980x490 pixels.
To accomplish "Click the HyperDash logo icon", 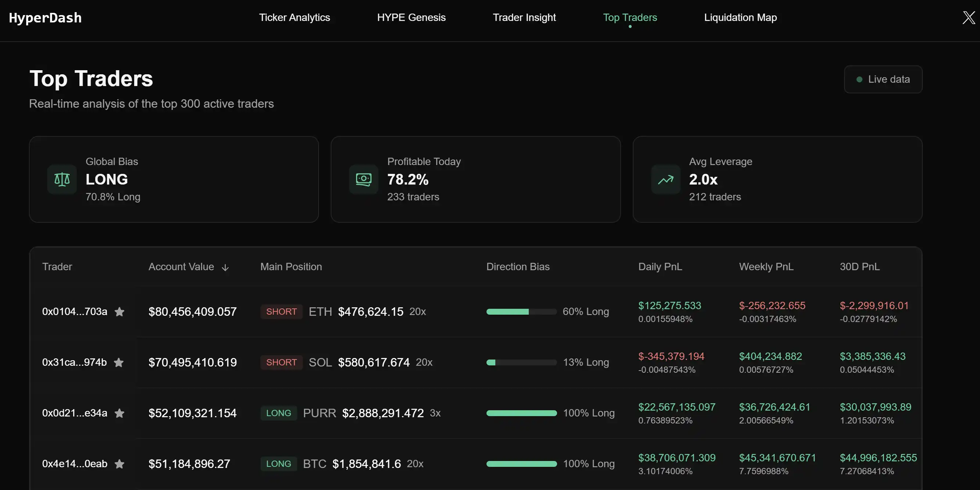I will pyautogui.click(x=45, y=16).
